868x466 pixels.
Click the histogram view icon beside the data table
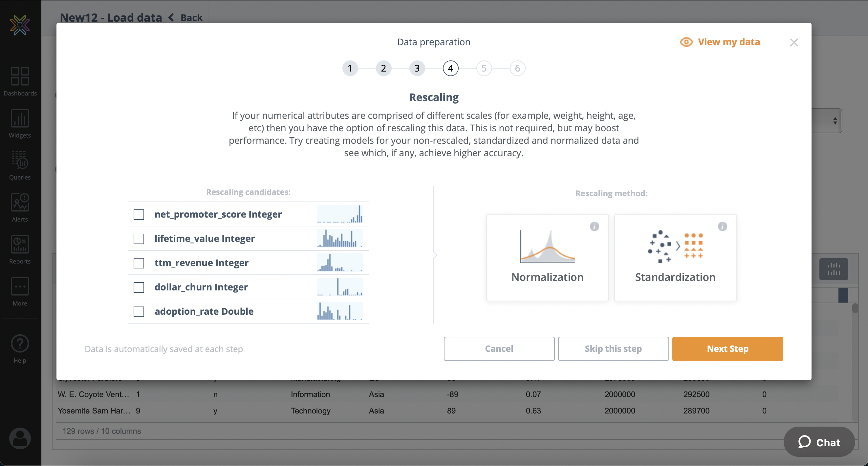coord(834,268)
